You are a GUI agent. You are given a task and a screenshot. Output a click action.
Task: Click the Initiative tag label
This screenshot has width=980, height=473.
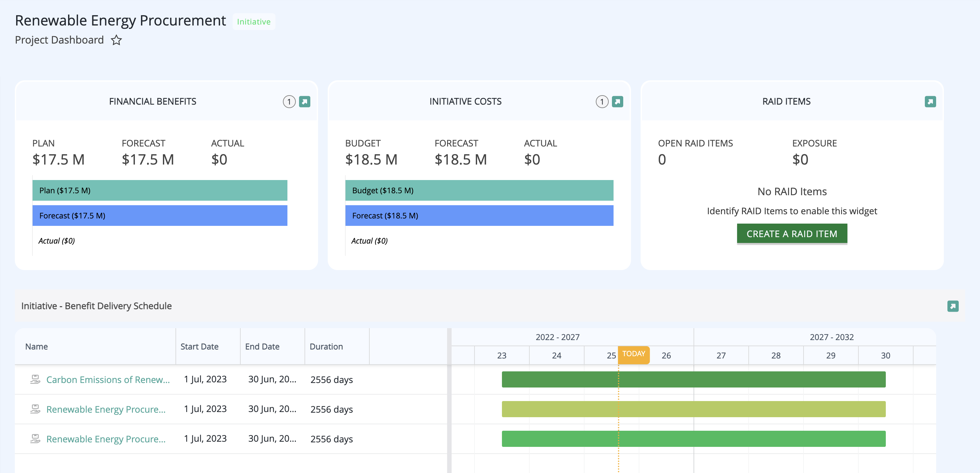[x=254, y=22]
